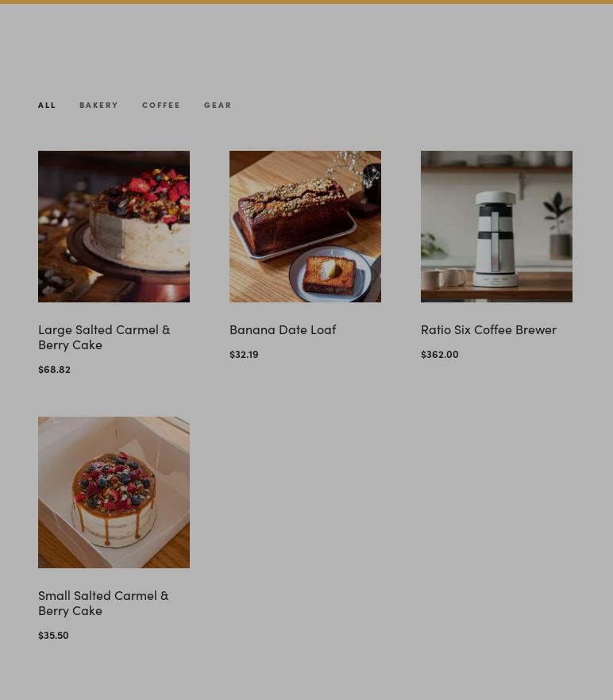Screen dimensions: 613x700
Task: Open the Banana Date Loaf product title
Action: pos(283,329)
